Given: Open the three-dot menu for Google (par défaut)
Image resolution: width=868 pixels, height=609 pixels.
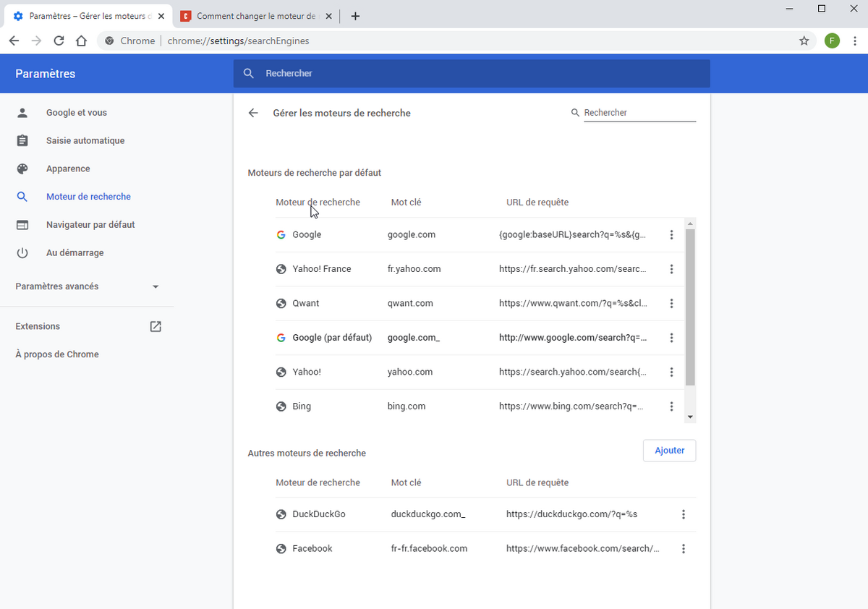Looking at the screenshot, I should [671, 338].
